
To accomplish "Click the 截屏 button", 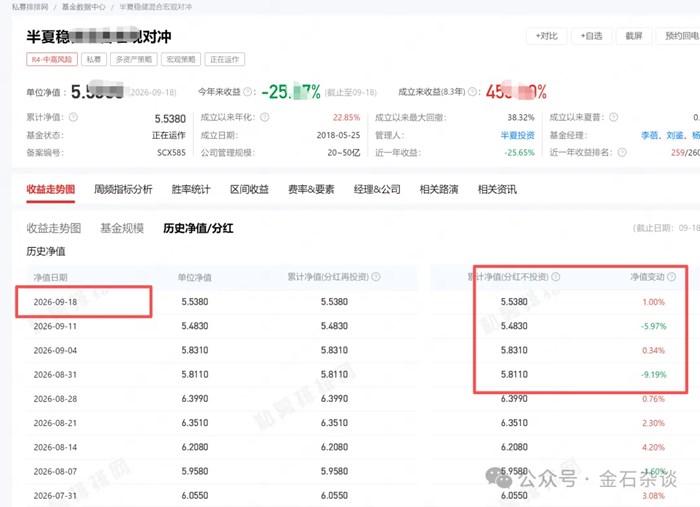I will tap(634, 36).
